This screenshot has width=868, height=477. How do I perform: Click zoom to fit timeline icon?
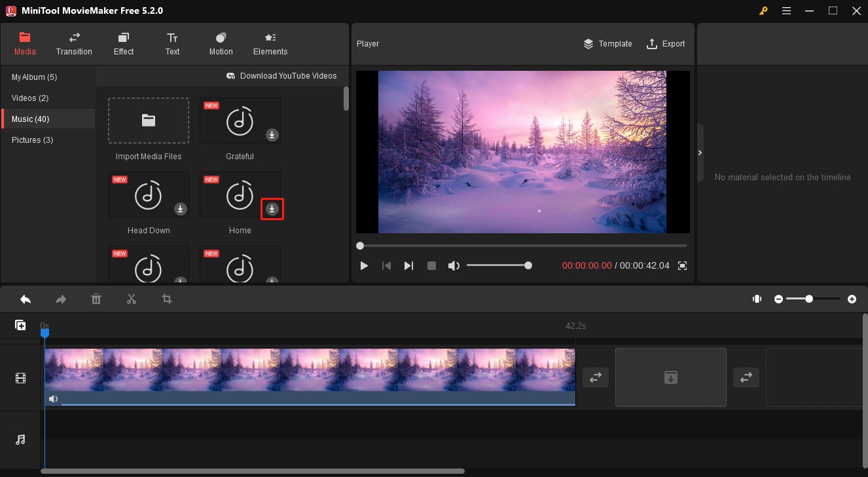[757, 299]
